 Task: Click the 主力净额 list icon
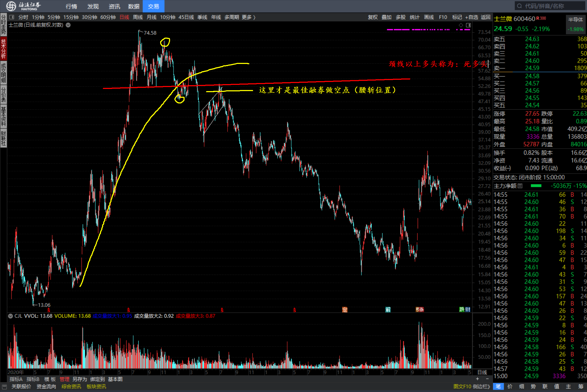tap(520, 186)
